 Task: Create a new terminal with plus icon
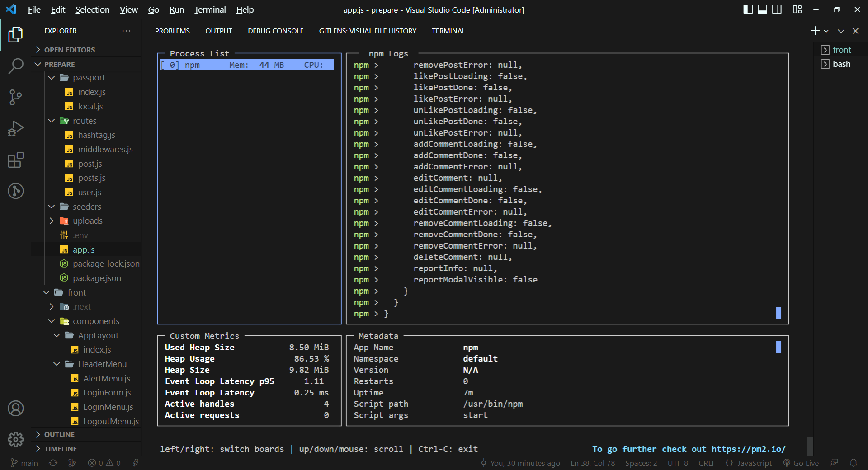pos(815,31)
